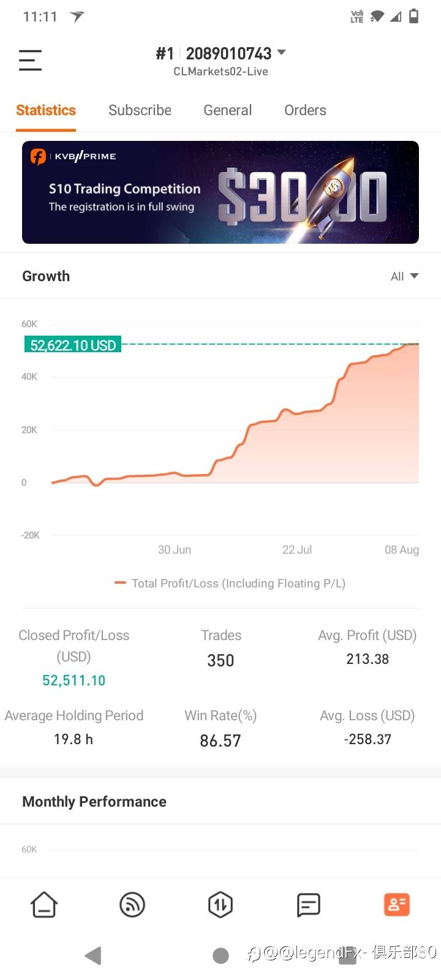Open the trade arrows icon
The height and width of the screenshot is (980, 441).
[x=221, y=905]
